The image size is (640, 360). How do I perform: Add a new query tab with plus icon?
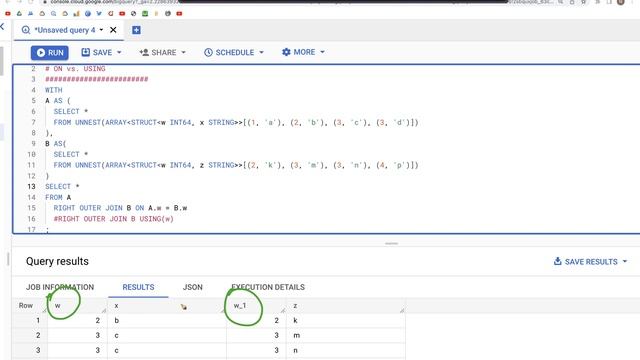coord(136,30)
